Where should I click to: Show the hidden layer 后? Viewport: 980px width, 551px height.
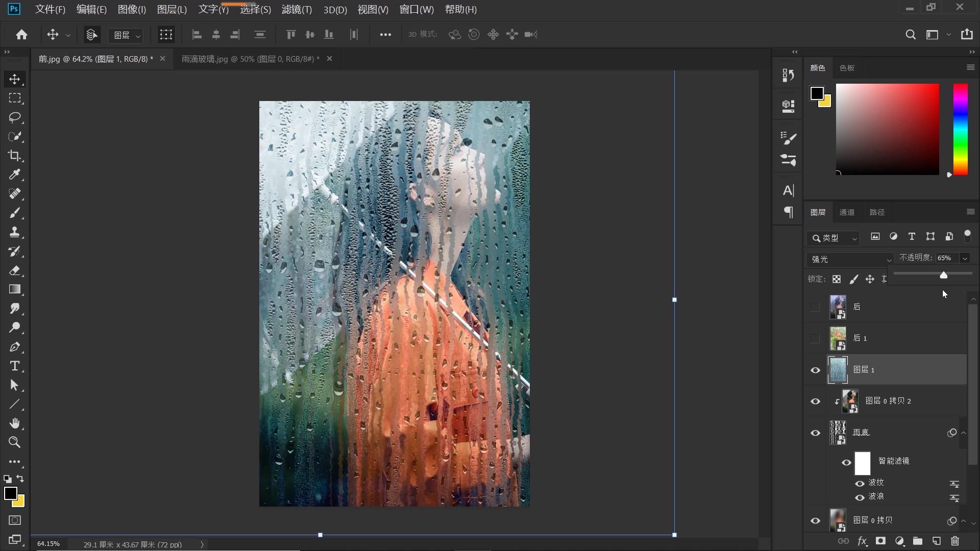(815, 307)
